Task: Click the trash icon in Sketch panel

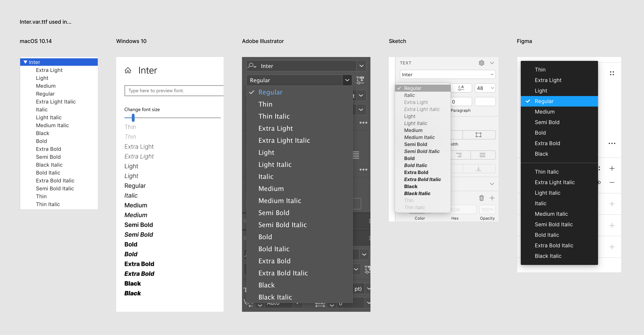Action: coord(481,198)
